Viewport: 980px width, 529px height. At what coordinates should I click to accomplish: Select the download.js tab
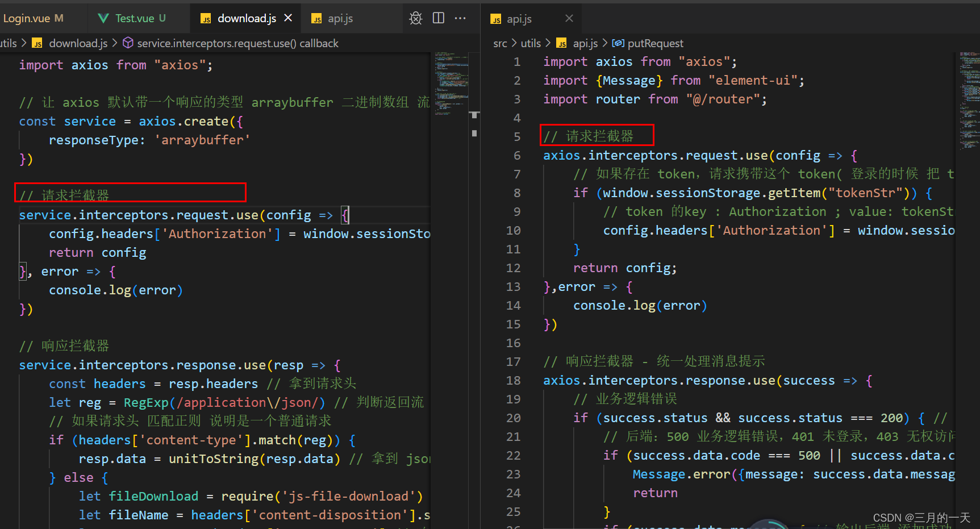click(247, 18)
